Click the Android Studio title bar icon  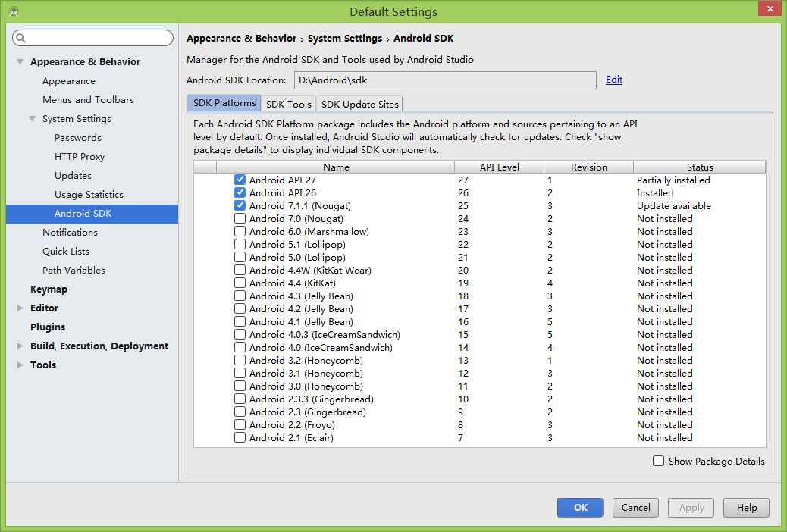click(14, 11)
